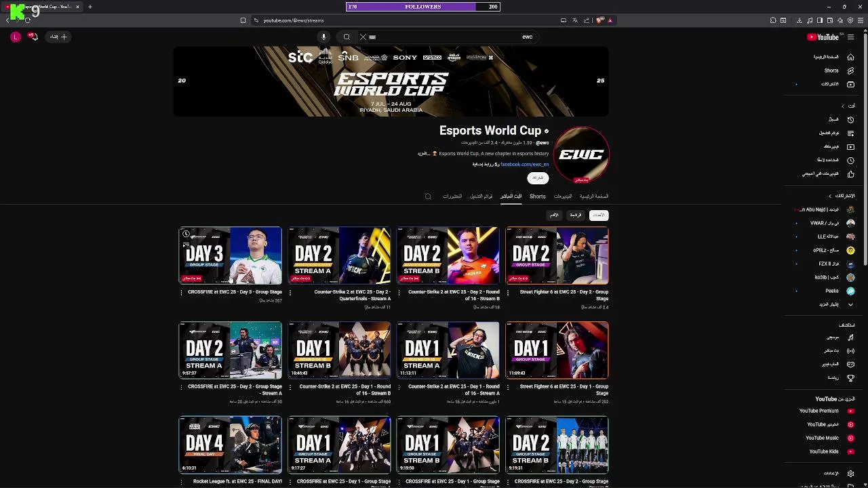Viewport: 868px width, 488px height.
Task: Select the 'Oldest' filter chip
Action: pyautogui.click(x=554, y=216)
